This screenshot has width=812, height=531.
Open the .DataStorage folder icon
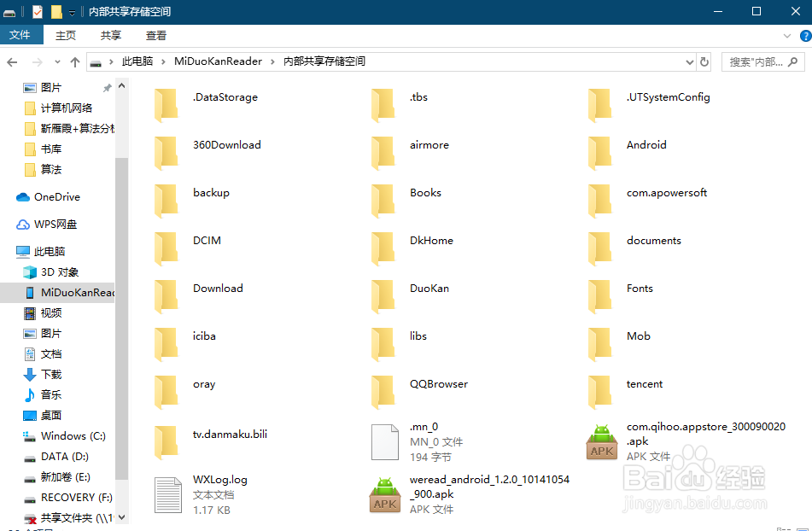[x=166, y=105]
